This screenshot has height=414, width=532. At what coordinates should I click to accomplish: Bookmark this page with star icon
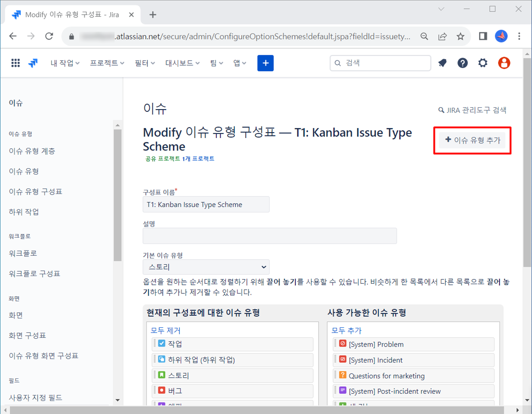click(x=461, y=36)
